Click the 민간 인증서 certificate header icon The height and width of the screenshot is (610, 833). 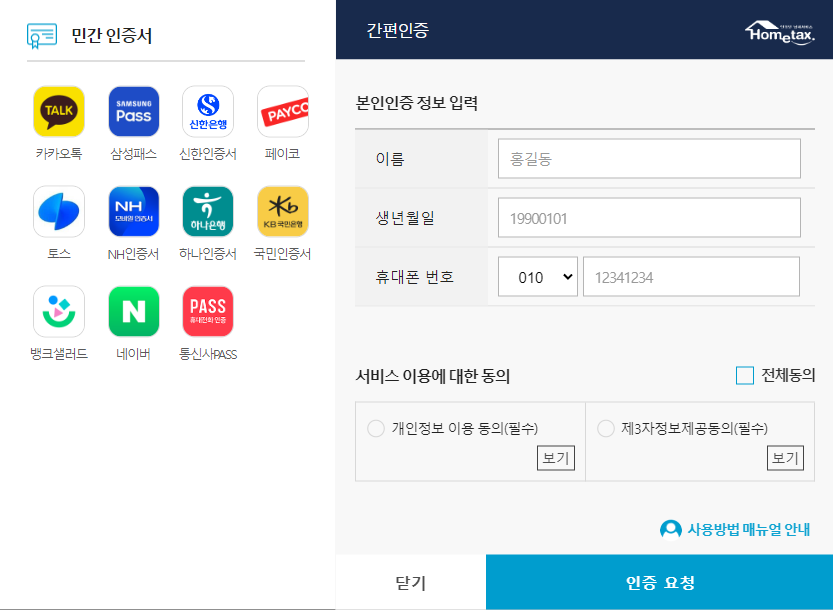click(42, 36)
